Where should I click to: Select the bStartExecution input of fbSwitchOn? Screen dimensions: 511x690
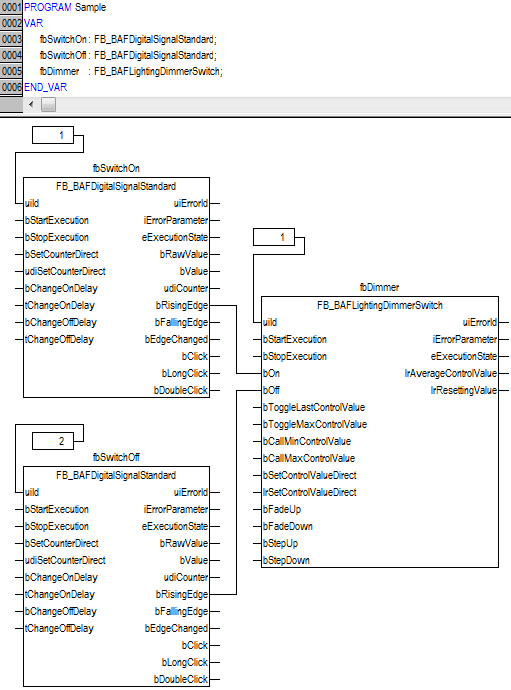(x=57, y=220)
